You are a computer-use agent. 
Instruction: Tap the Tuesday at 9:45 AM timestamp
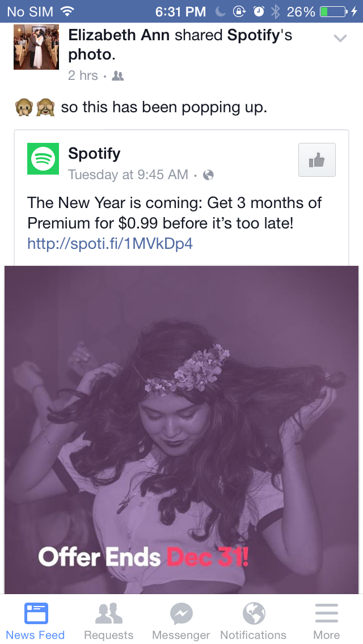128,175
